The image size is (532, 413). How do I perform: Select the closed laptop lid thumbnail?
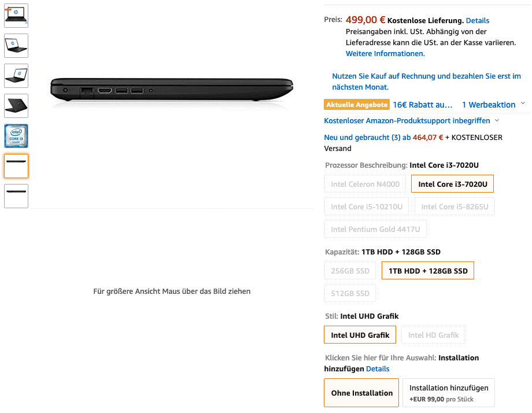[x=16, y=106]
